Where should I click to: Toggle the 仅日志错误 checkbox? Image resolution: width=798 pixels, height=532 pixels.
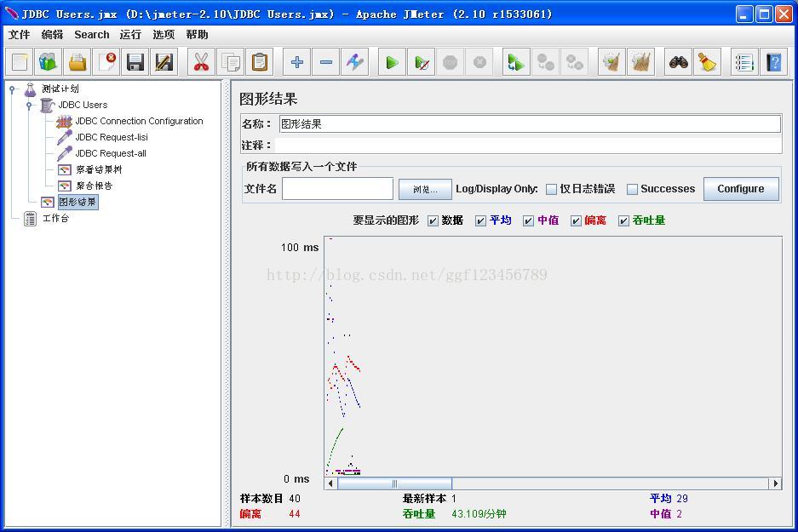[x=551, y=189]
